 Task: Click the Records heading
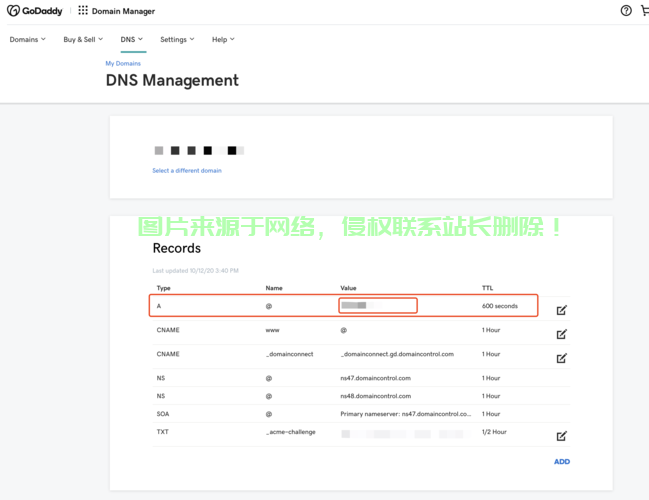point(177,248)
